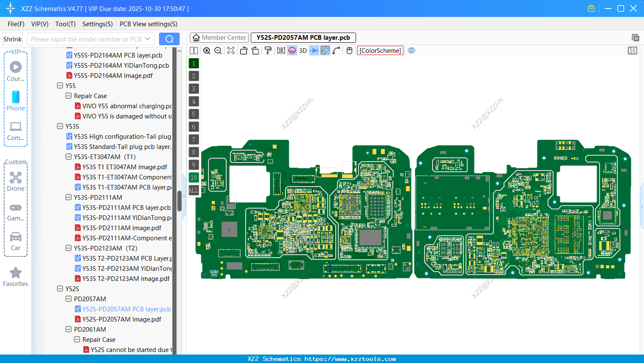Select the Zoom Out magnifier tool
The image size is (644, 363).
pos(218,50)
